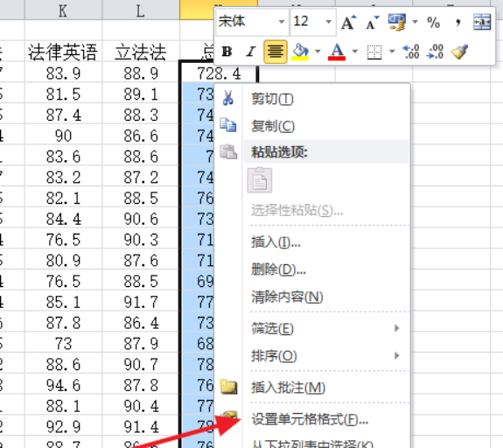This screenshot has width=503, height=448.
Task: Apply accounting number format icon
Action: pyautogui.click(x=396, y=22)
